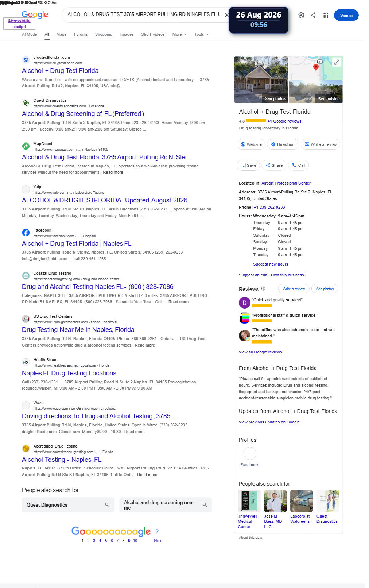Switch to Images tab
Screen dimensions: 369x588
(x=127, y=34)
